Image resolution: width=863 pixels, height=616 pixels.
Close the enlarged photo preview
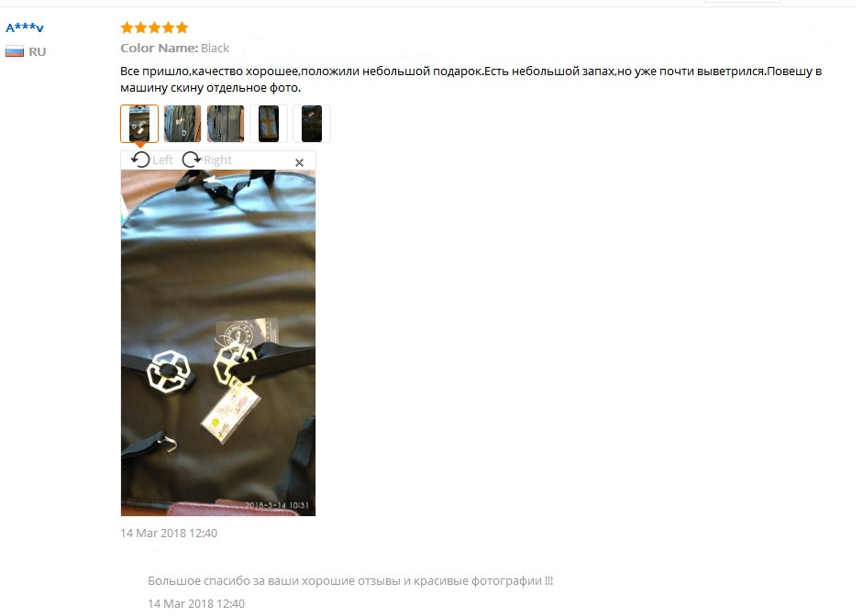(299, 162)
